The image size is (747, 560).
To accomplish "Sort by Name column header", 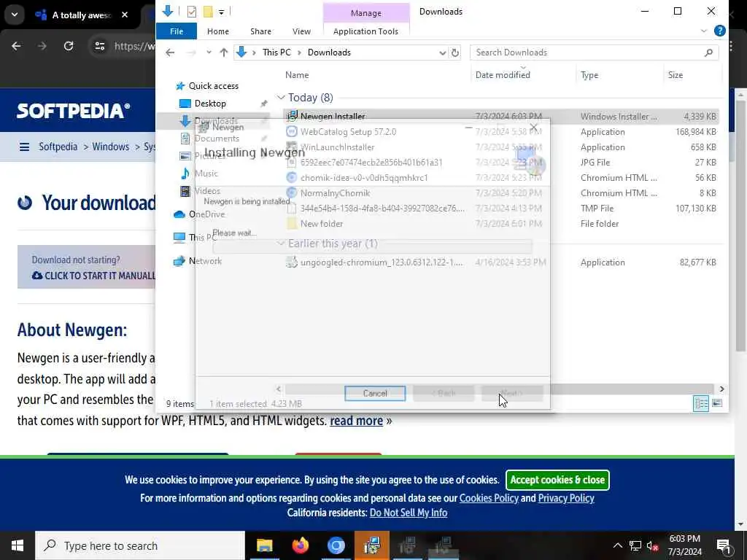I will tap(297, 75).
